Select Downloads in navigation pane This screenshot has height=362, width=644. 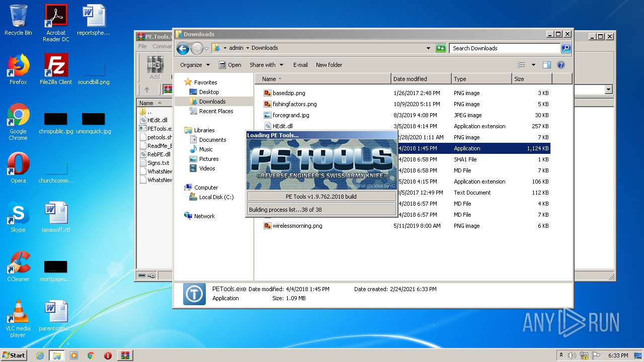point(212,102)
